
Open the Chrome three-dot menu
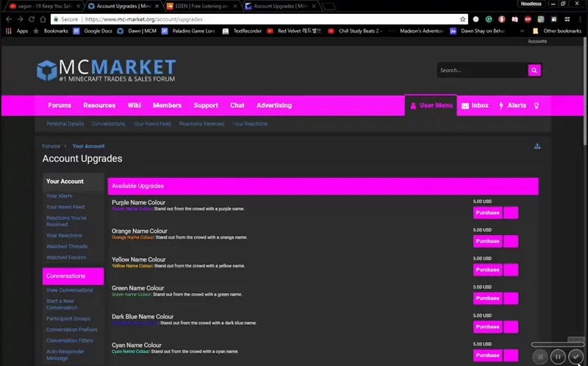(x=580, y=19)
